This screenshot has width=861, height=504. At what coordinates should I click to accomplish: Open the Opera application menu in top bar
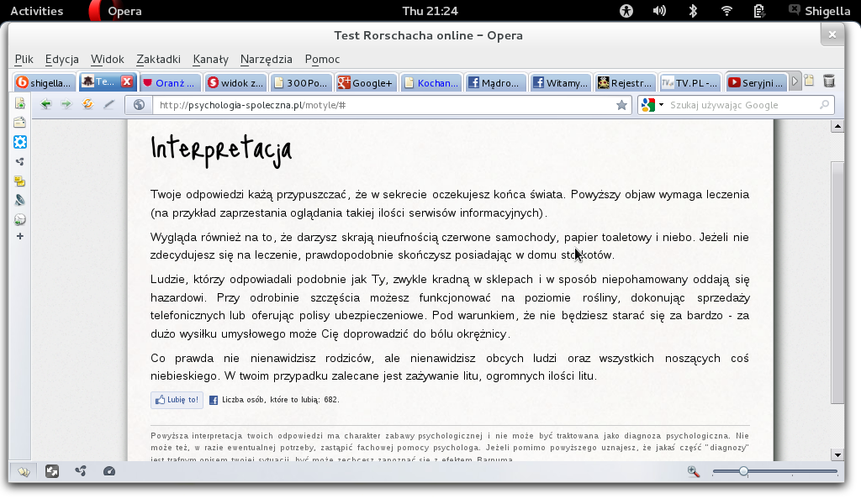115,11
